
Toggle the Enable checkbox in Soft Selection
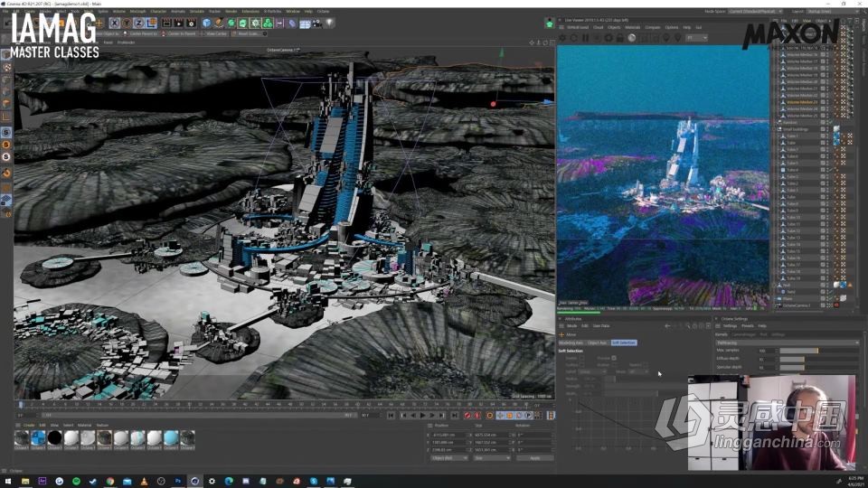coord(580,359)
